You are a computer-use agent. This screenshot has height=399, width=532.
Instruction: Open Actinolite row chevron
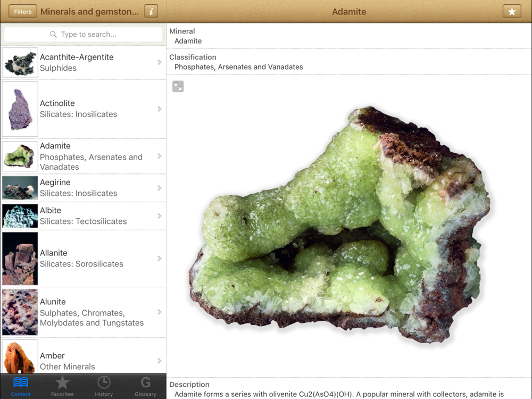click(x=160, y=109)
